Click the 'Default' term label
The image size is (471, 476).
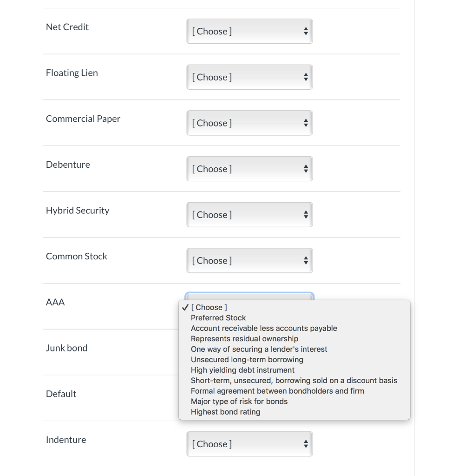click(61, 394)
